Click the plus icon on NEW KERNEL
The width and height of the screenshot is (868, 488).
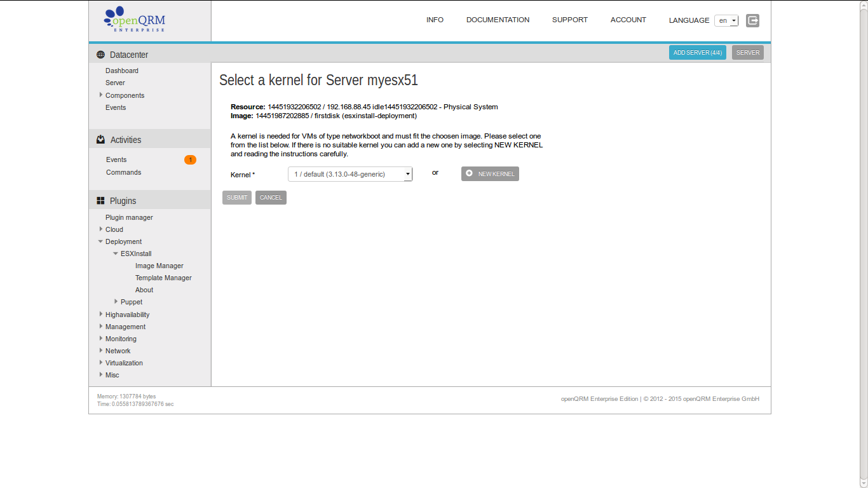pyautogui.click(x=469, y=173)
